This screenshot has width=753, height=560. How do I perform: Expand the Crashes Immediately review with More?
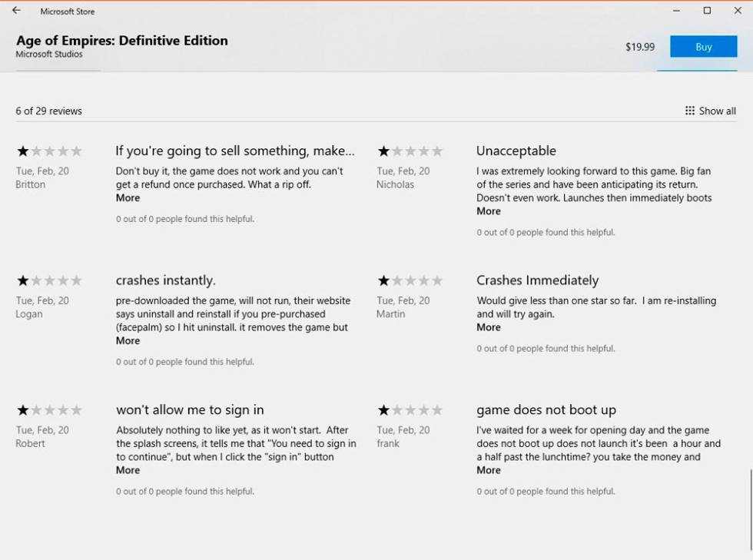(x=489, y=327)
